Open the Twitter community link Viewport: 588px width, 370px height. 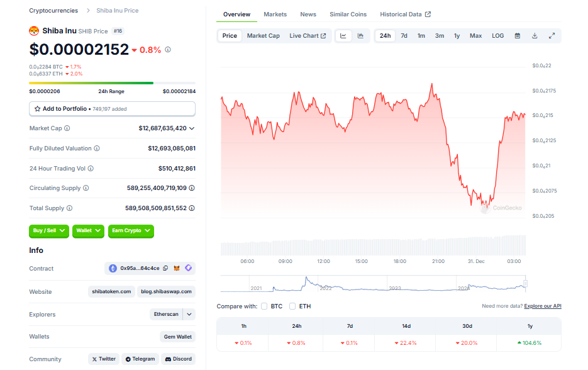(x=104, y=359)
